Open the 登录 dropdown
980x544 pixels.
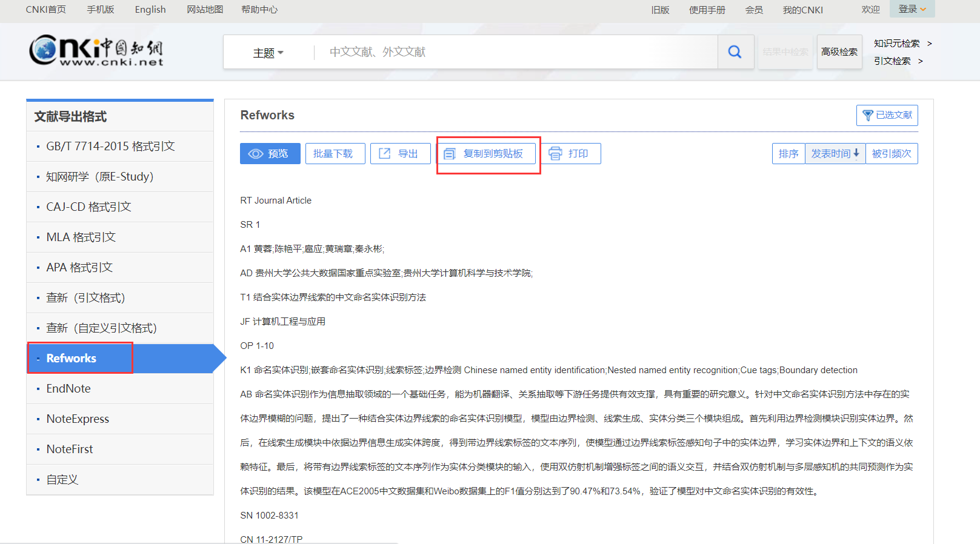912,9
